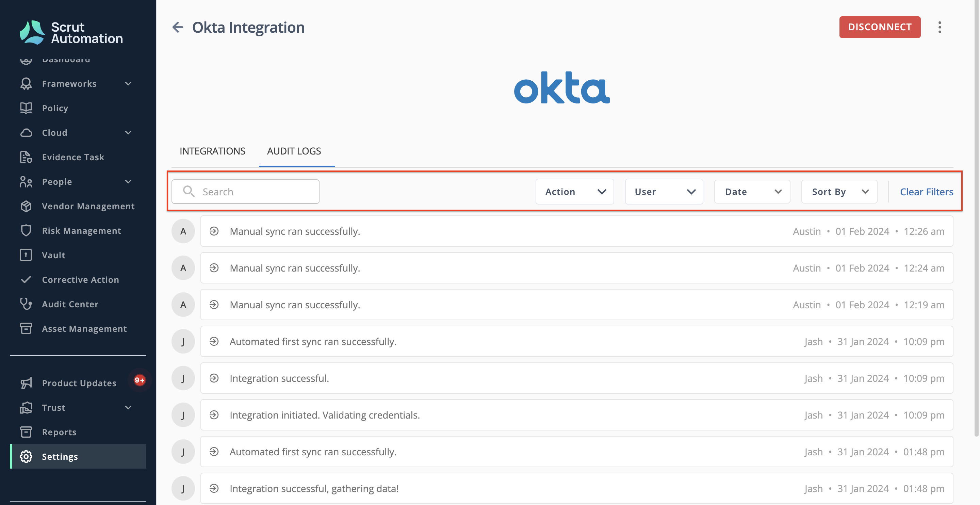Click the Policy book icon
The width and height of the screenshot is (980, 505).
pyautogui.click(x=26, y=108)
